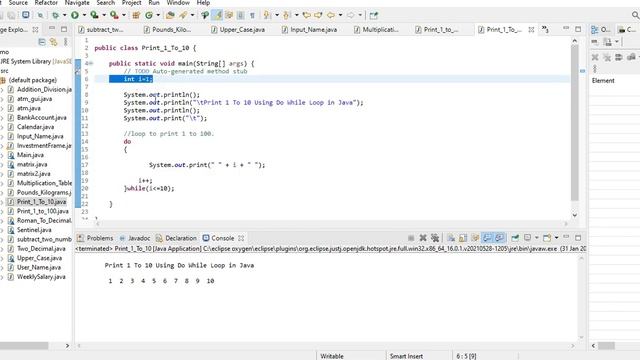Expand the Main.java tree node
This screenshot has width=640, height=360.
pyautogui.click(x=2, y=155)
